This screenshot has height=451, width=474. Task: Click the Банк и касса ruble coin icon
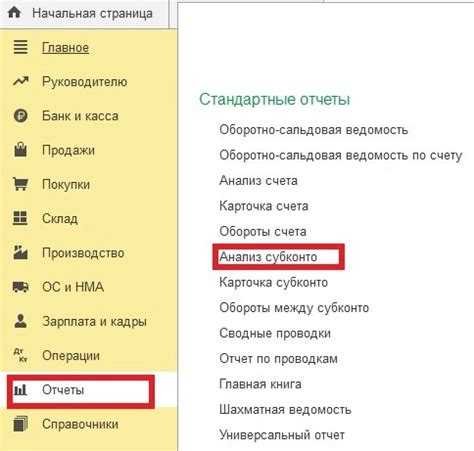(21, 116)
